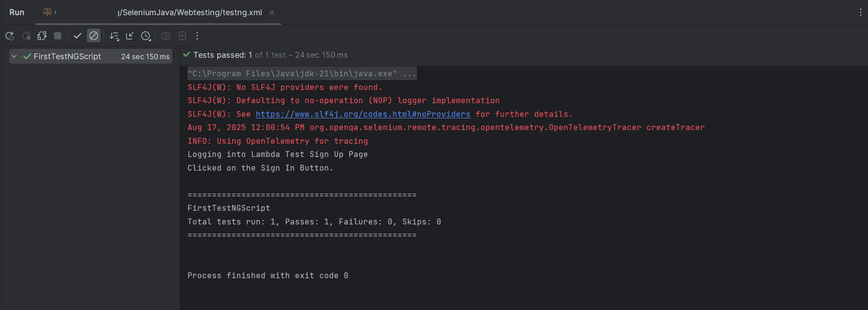Click the Rerun Failed Tests icon
Screen dimensions: 868x310
(26, 36)
